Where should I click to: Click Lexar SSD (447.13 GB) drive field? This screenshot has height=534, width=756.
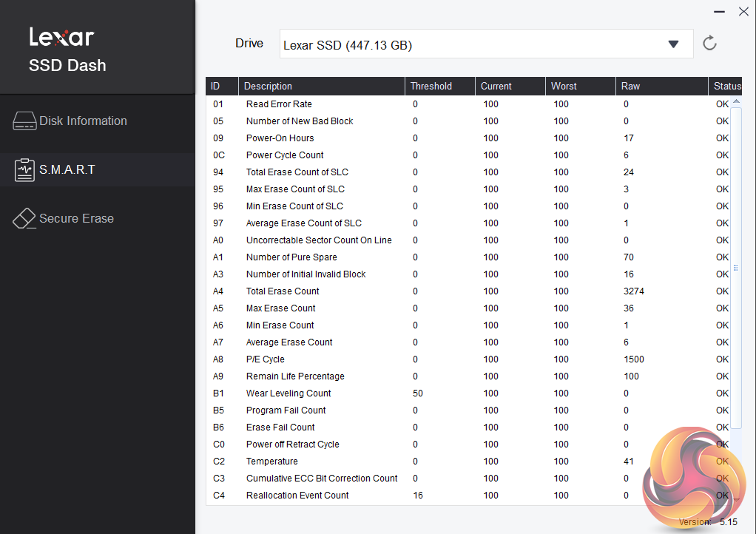point(486,44)
